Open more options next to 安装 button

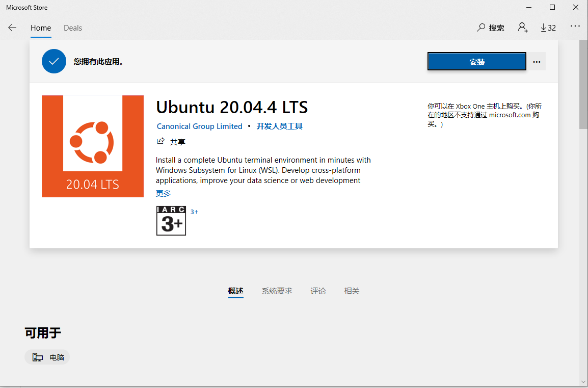click(x=537, y=62)
